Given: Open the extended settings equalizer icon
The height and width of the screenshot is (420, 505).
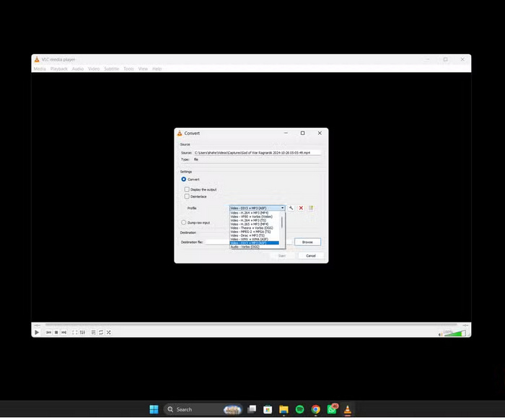Looking at the screenshot, I should point(83,333).
